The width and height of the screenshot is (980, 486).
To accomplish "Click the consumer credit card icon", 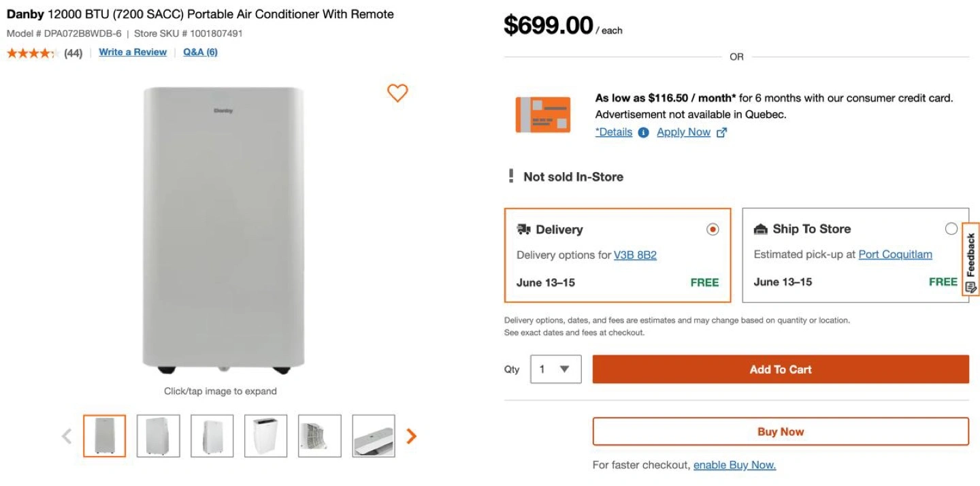I will click(542, 114).
